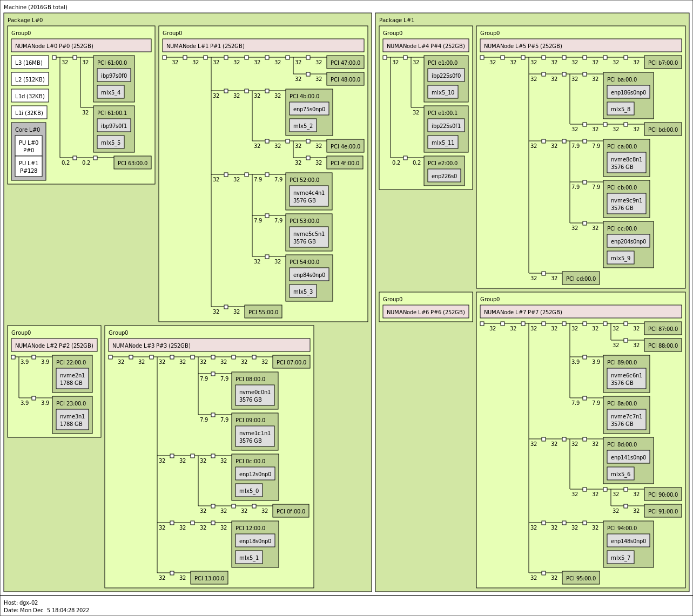
Task: Click the ibp97s0f0 InfiniBand device
Action: 112,75
